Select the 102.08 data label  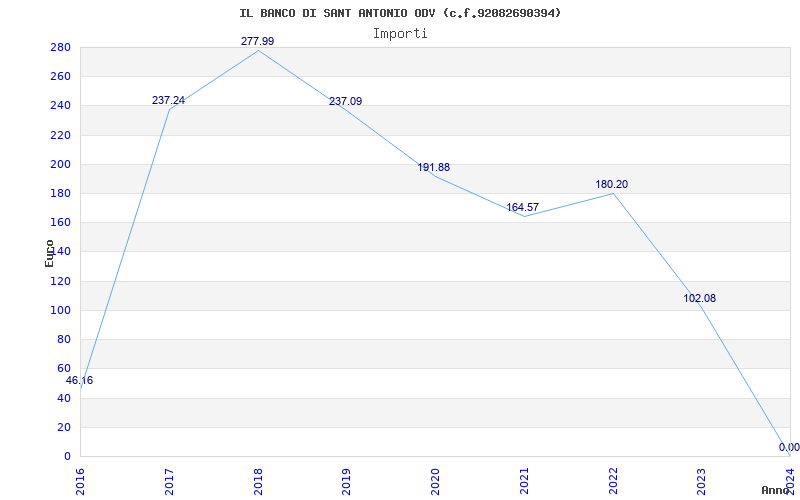tap(699, 298)
